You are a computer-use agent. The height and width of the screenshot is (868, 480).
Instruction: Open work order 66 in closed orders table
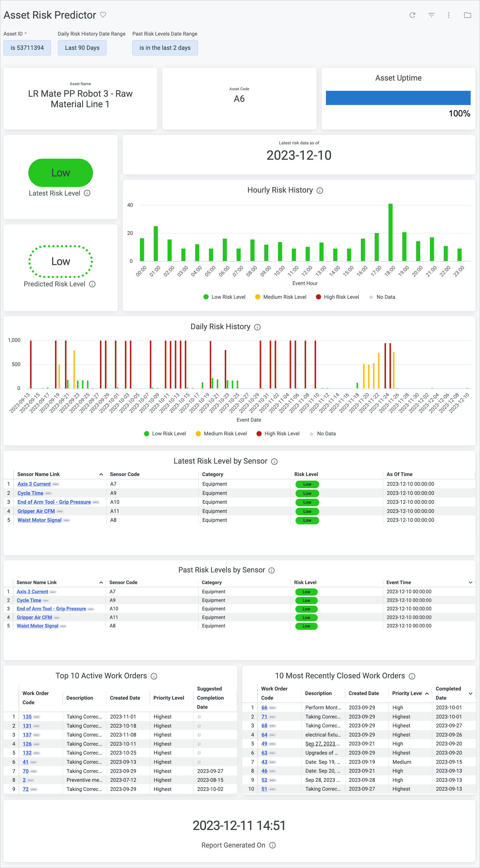click(x=264, y=707)
